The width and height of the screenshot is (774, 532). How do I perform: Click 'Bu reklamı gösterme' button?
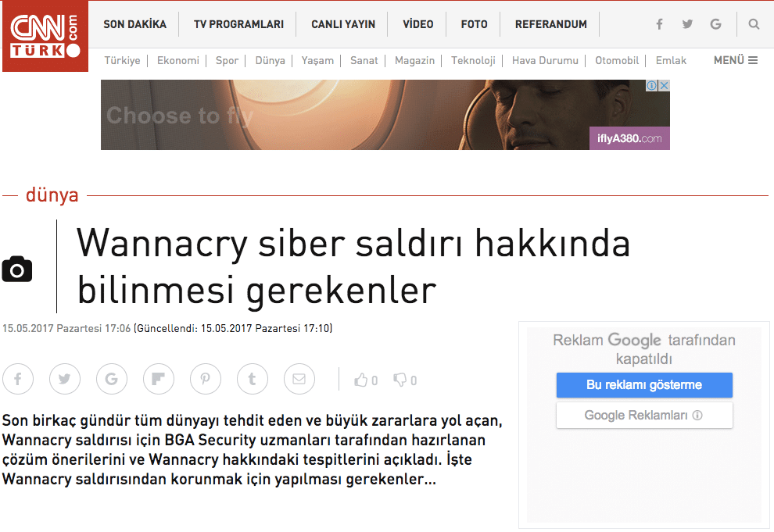644,385
